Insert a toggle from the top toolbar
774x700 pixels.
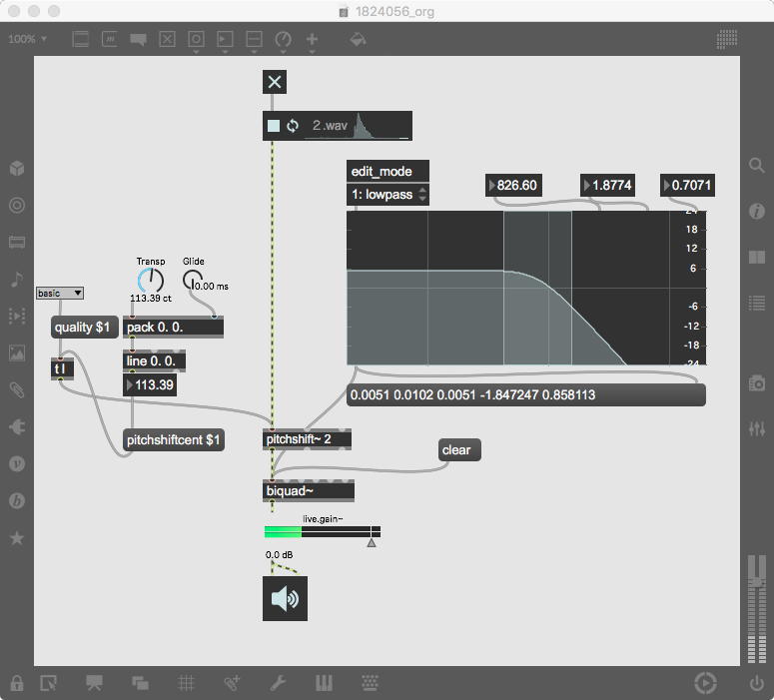pyautogui.click(x=167, y=39)
